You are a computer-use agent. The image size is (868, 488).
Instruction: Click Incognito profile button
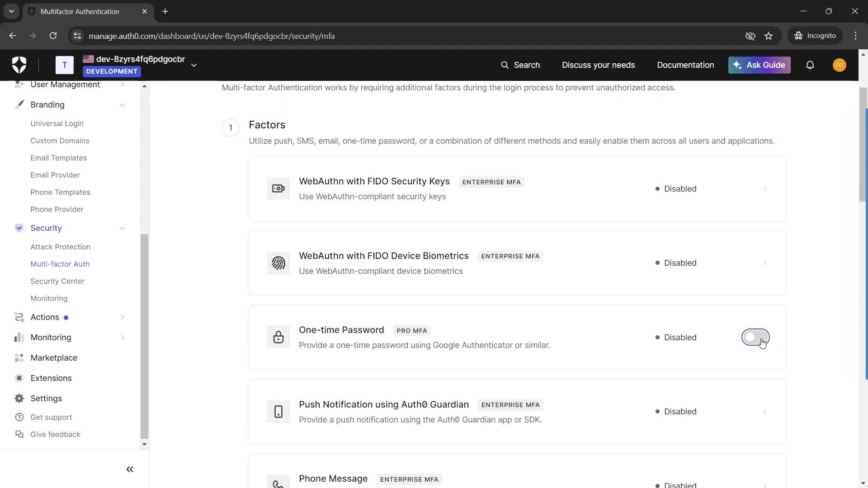point(815,36)
